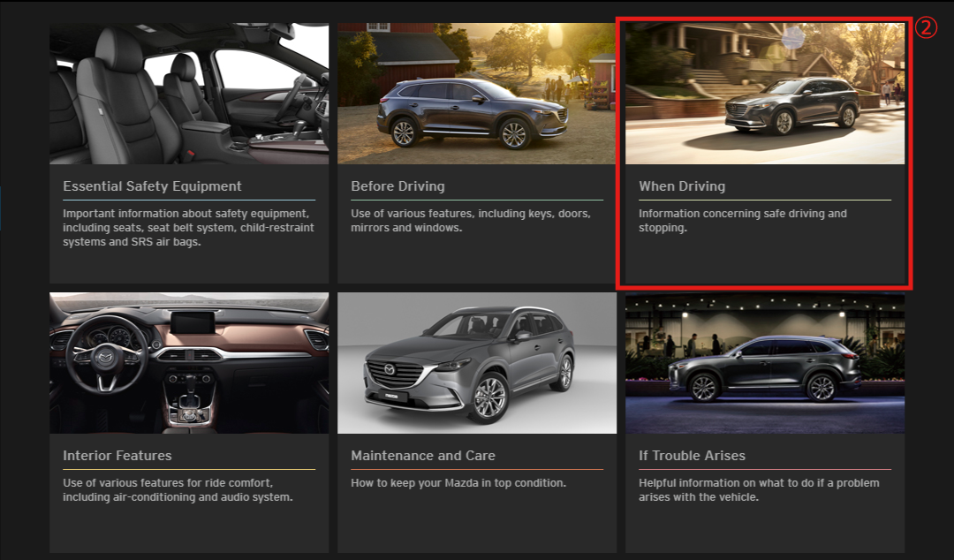Open the Essential Safety Equipment seat interior image
954x560 pixels.
(x=189, y=94)
